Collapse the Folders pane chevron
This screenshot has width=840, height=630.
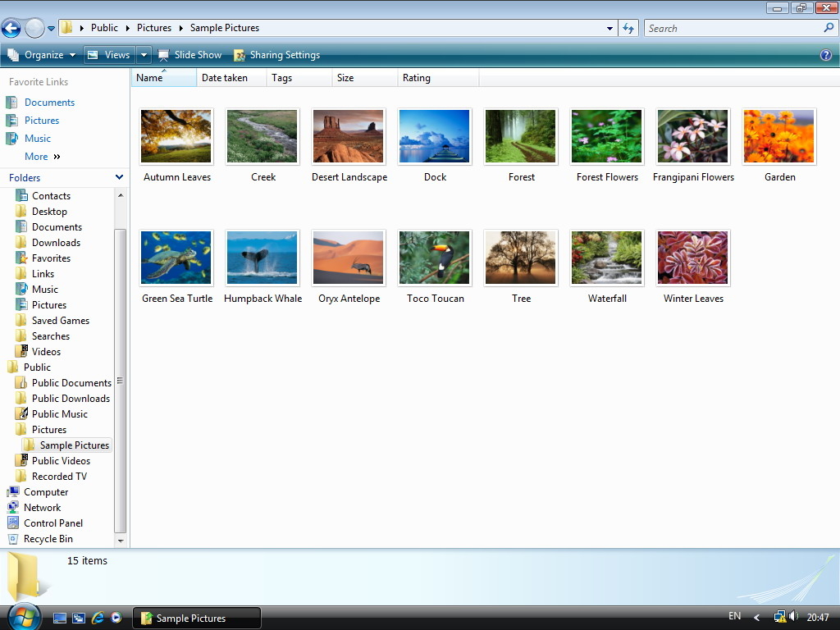tap(119, 177)
